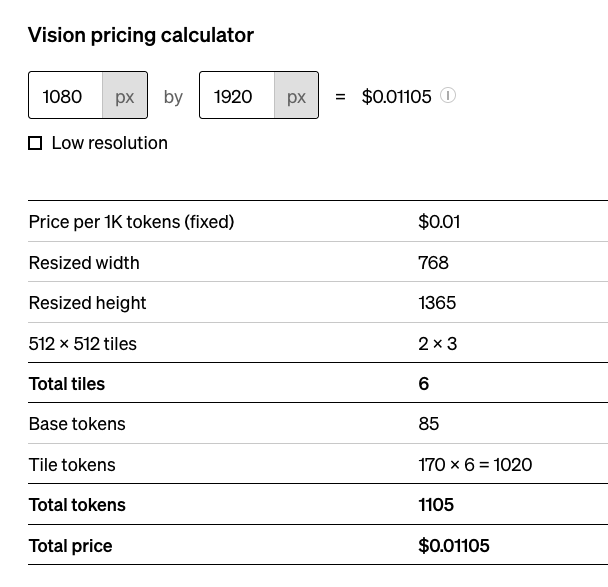This screenshot has width=608, height=587.
Task: Click the tiles value 2 × 3
Action: tap(438, 344)
